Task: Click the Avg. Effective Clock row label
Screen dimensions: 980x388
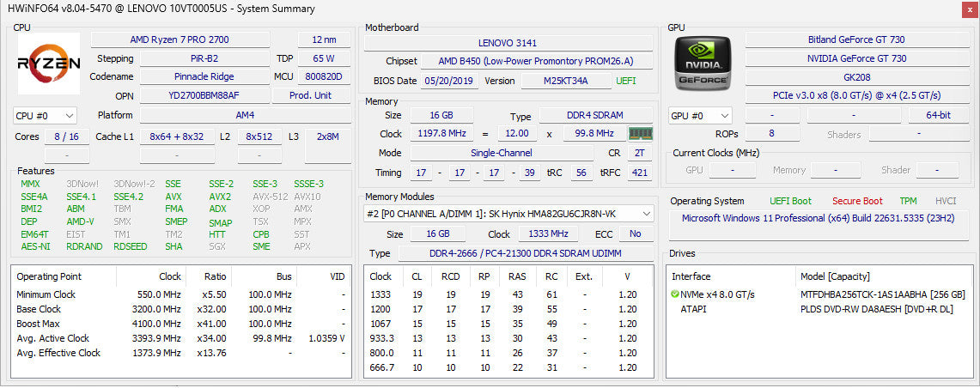Action: (58, 353)
